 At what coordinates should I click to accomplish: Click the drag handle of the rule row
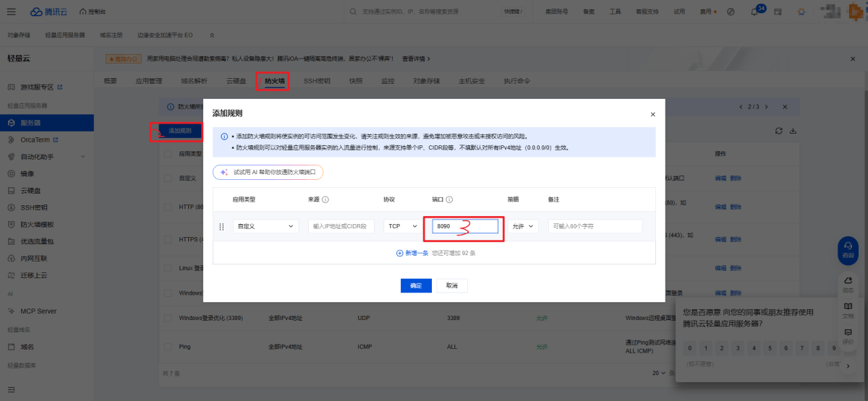[x=221, y=227]
